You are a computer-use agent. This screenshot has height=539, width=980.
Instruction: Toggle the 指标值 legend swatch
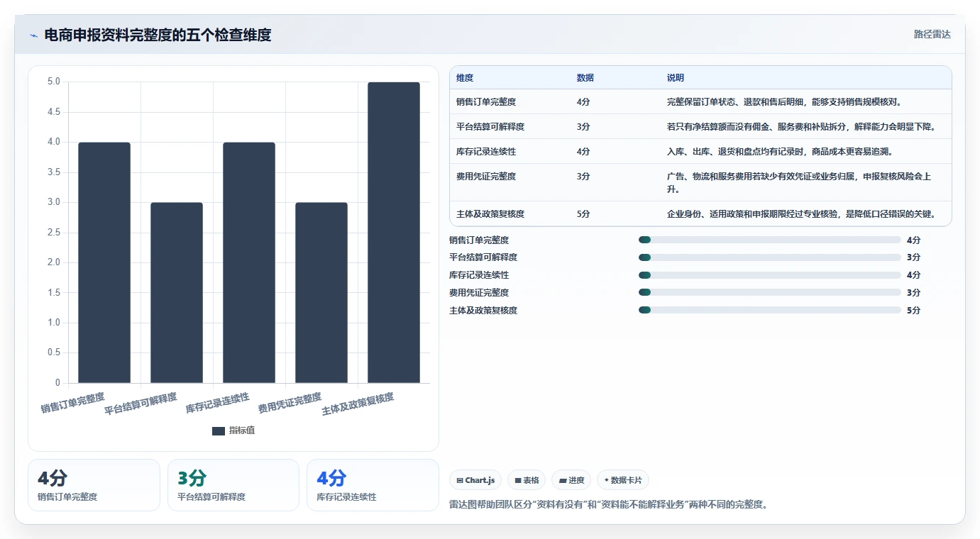219,430
